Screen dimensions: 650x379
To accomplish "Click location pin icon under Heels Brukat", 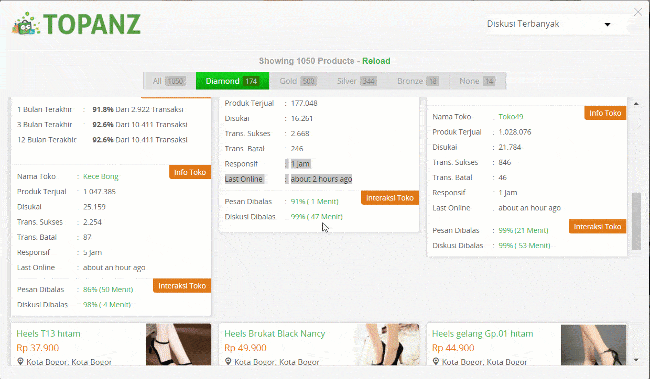I will [x=228, y=362].
